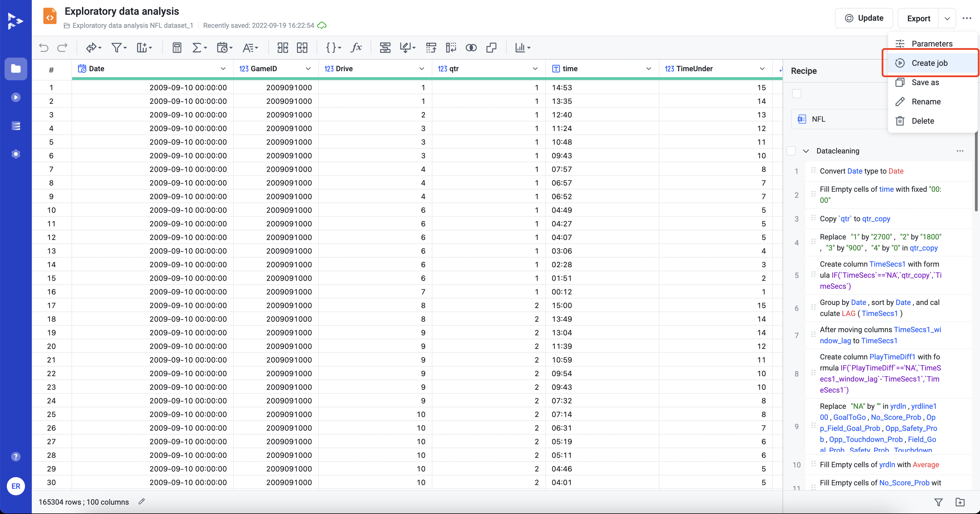Screen dimensions: 980x514
Task: Tick the Datacleaning group checkbox
Action: tap(791, 151)
